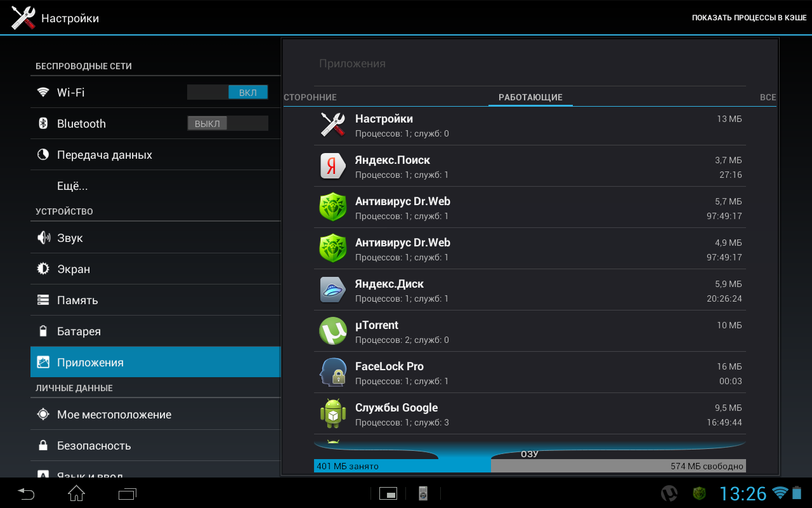Tap the Back navigation button
812x508 pixels.
click(x=26, y=493)
